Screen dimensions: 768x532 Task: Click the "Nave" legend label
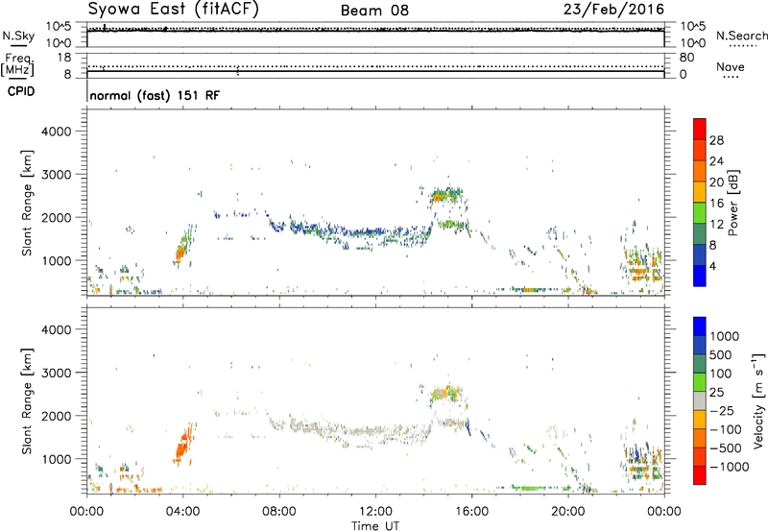[731, 66]
